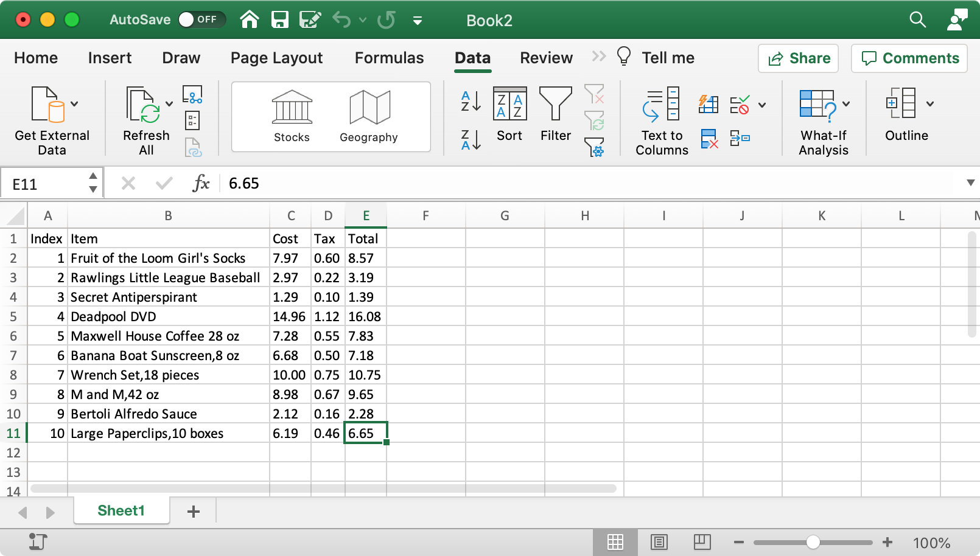
Task: Toggle AutoSave off switch
Action: pos(201,19)
